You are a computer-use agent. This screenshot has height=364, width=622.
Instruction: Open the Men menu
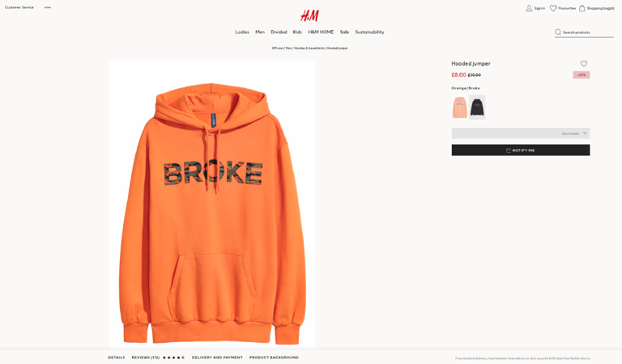coord(260,32)
